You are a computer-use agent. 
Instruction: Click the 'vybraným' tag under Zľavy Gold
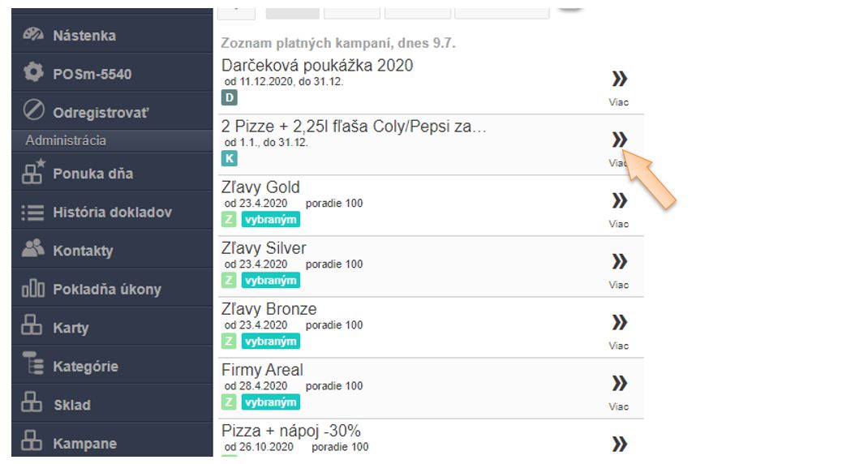point(270,219)
